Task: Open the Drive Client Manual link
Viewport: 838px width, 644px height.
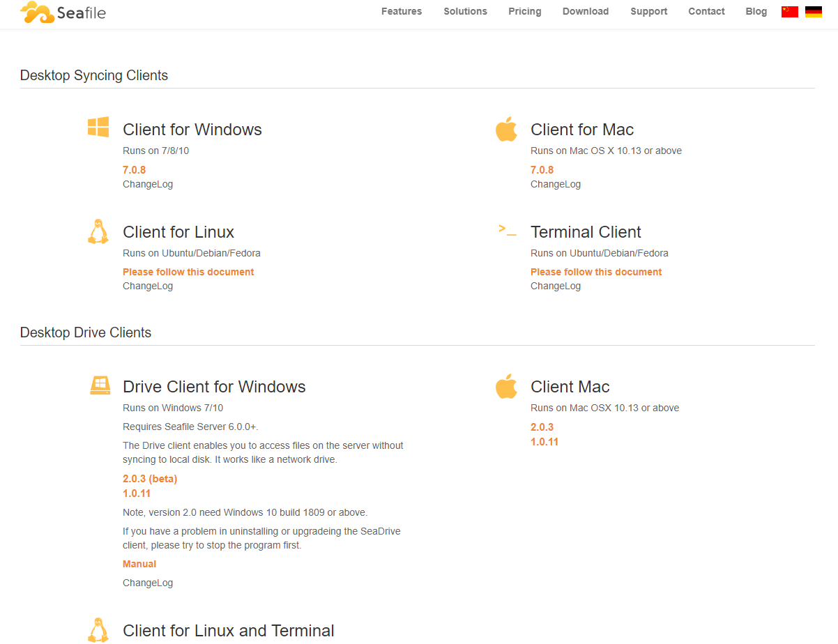Action: pyautogui.click(x=139, y=564)
